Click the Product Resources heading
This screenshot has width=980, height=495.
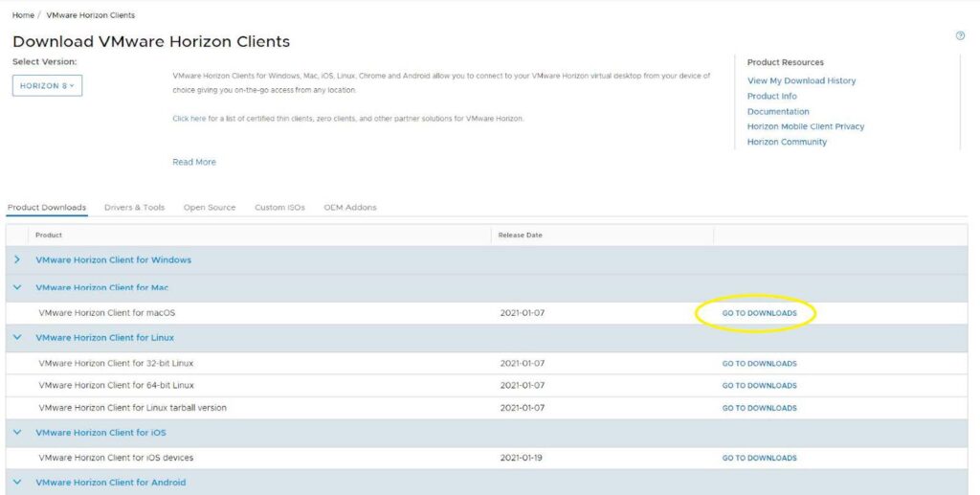pos(785,62)
